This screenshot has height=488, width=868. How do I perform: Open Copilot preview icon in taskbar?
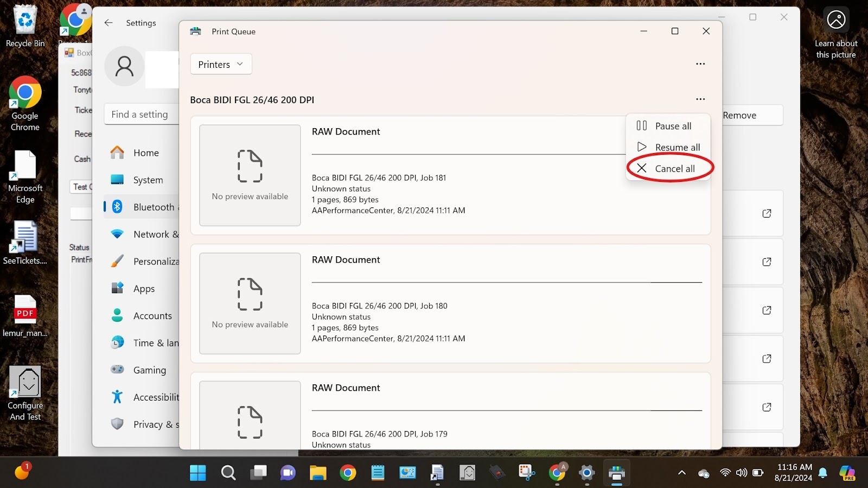[x=847, y=473]
